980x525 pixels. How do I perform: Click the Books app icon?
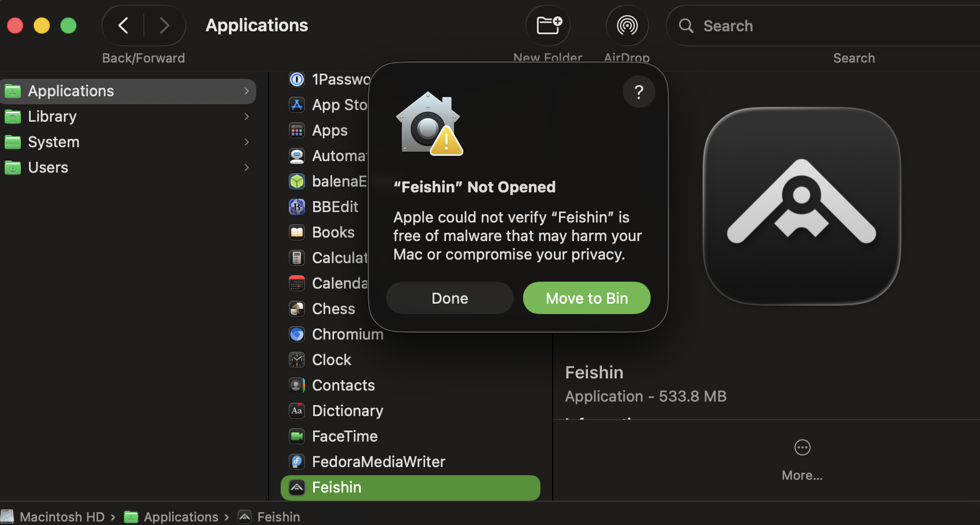coord(297,232)
